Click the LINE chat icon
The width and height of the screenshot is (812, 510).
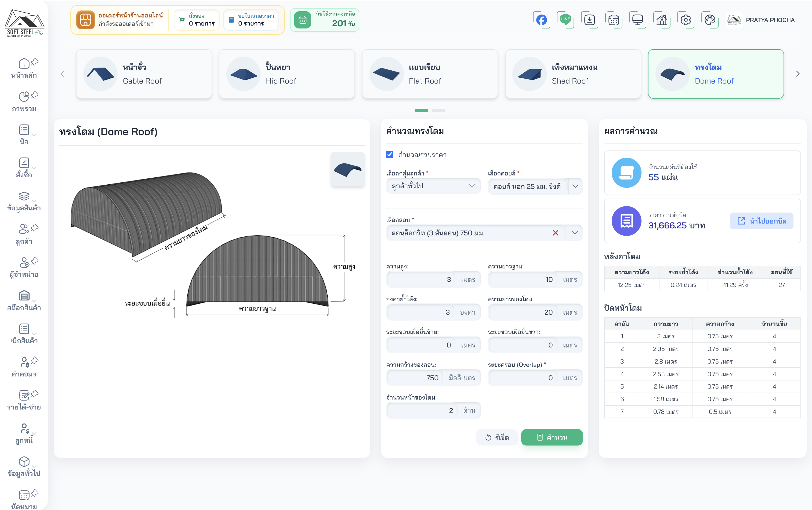[x=565, y=20]
